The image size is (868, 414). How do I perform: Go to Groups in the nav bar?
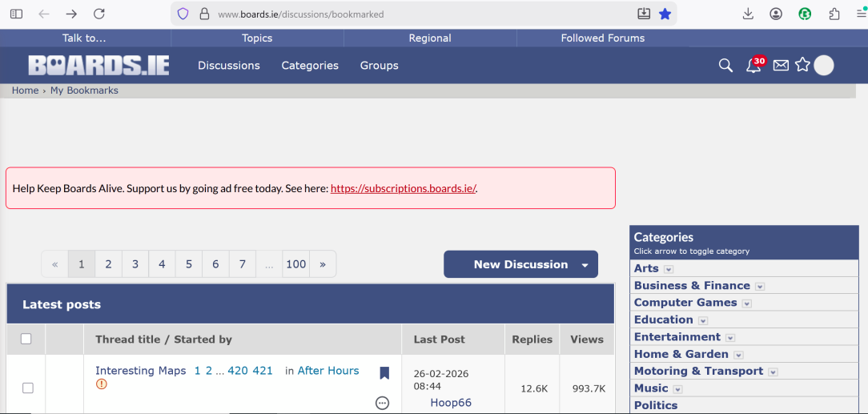click(380, 66)
